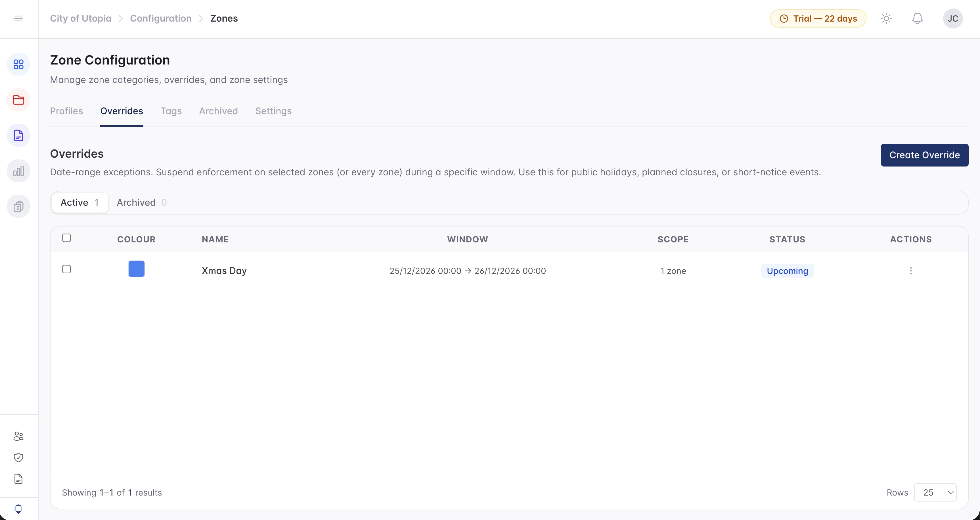The image size is (980, 520).
Task: Tick the select-all checkbox in table header
Action: pos(67,238)
